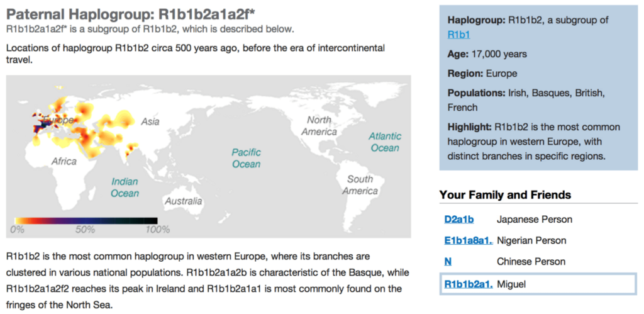Open the E1b1a8a1 haplogroup link
Viewport: 644px width, 314px height.
(x=468, y=240)
